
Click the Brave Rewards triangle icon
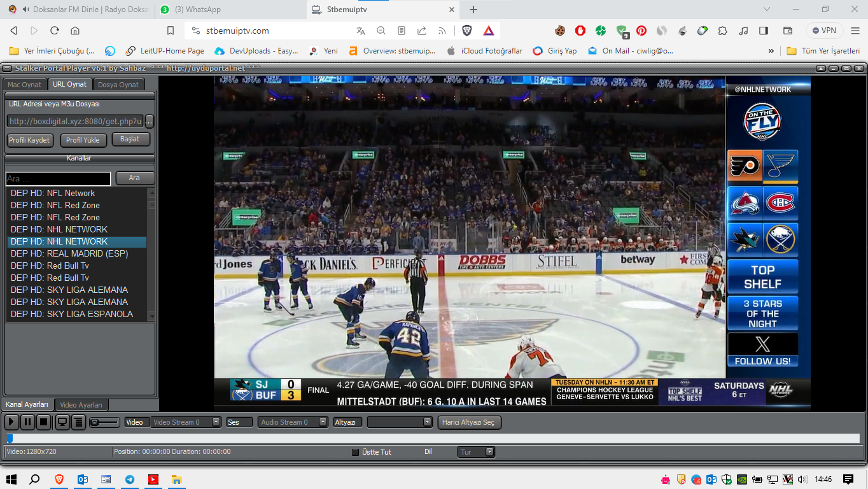point(489,31)
